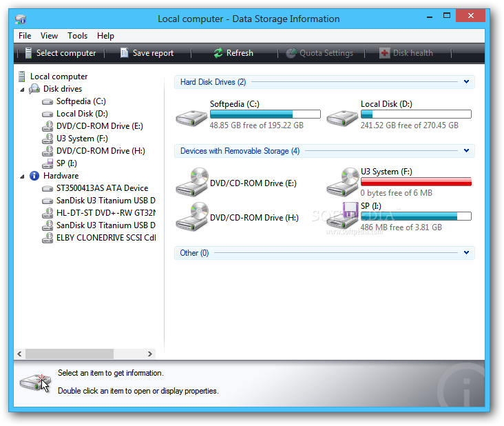This screenshot has height=426, width=504.
Task: Select the second SanDisk U3 Titanium USB entry
Action: pos(106,225)
